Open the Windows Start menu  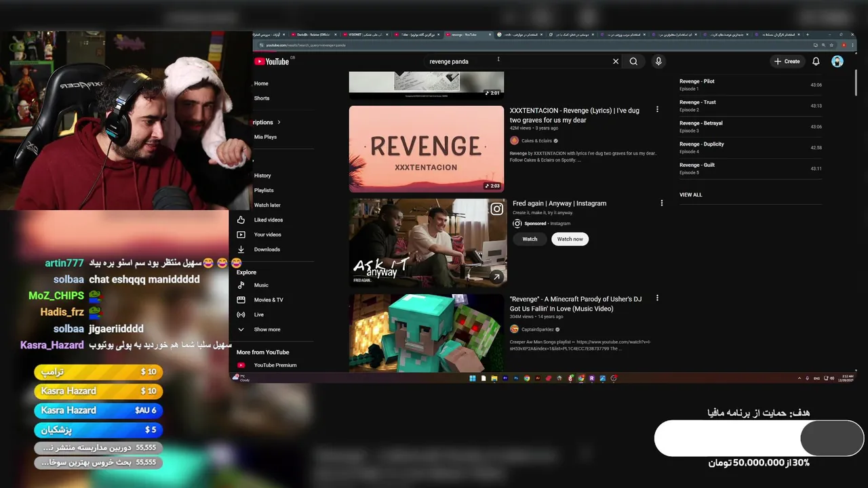(473, 378)
